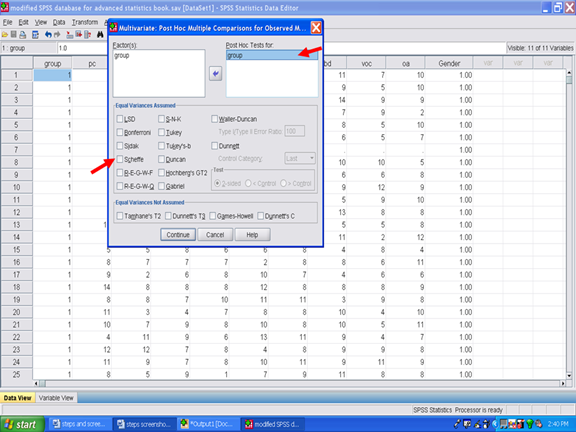Check the Bonferroni checkbox
The image size is (576, 432).
point(120,132)
